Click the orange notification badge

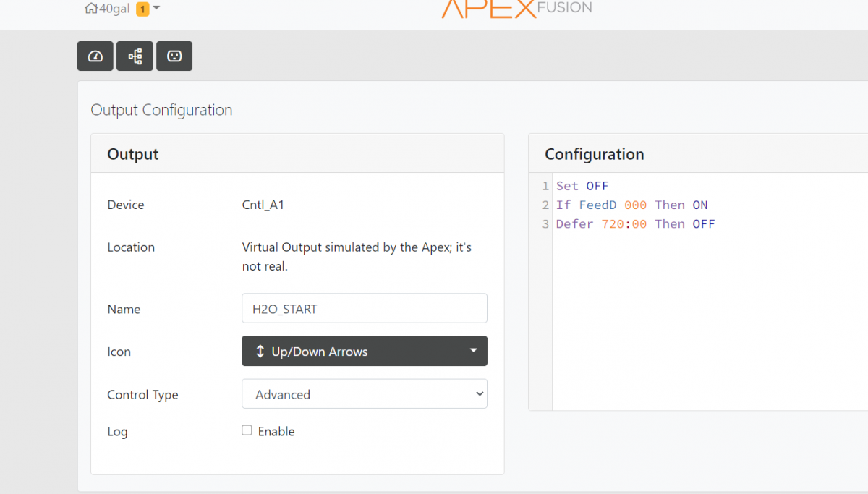coord(142,9)
